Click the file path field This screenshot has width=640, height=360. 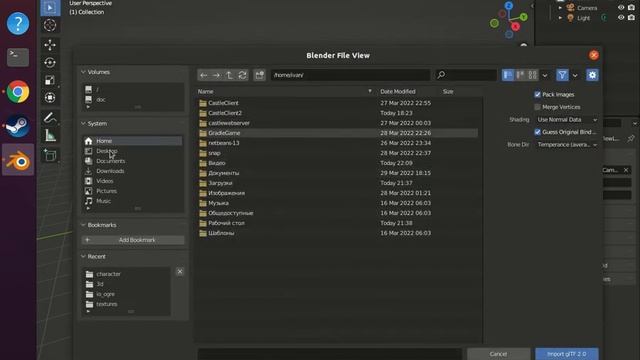[x=351, y=75]
